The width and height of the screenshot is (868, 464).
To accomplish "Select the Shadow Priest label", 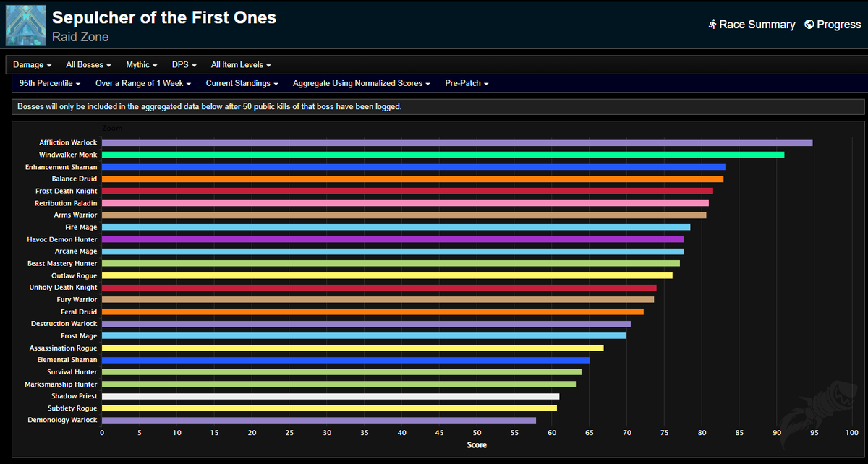I will click(75, 396).
